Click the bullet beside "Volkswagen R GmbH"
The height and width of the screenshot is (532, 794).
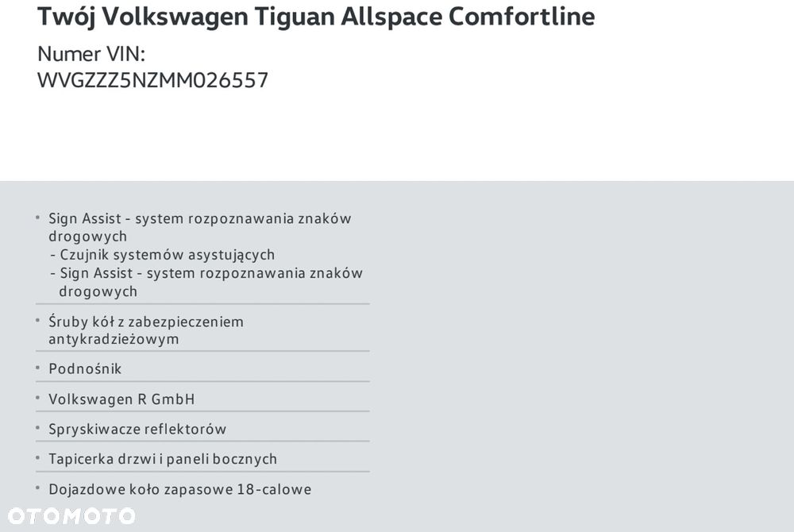(x=37, y=398)
